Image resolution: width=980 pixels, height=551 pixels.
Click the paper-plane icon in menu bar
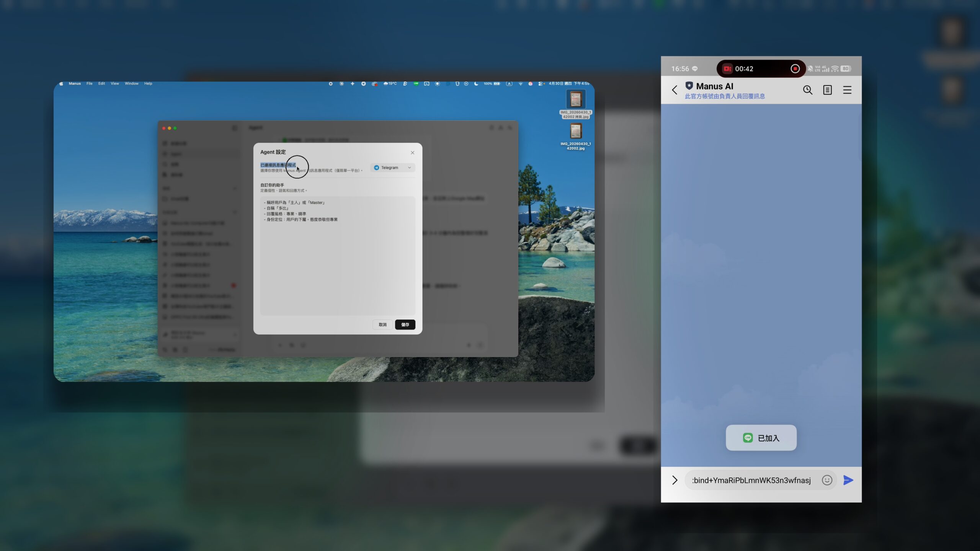click(x=363, y=83)
